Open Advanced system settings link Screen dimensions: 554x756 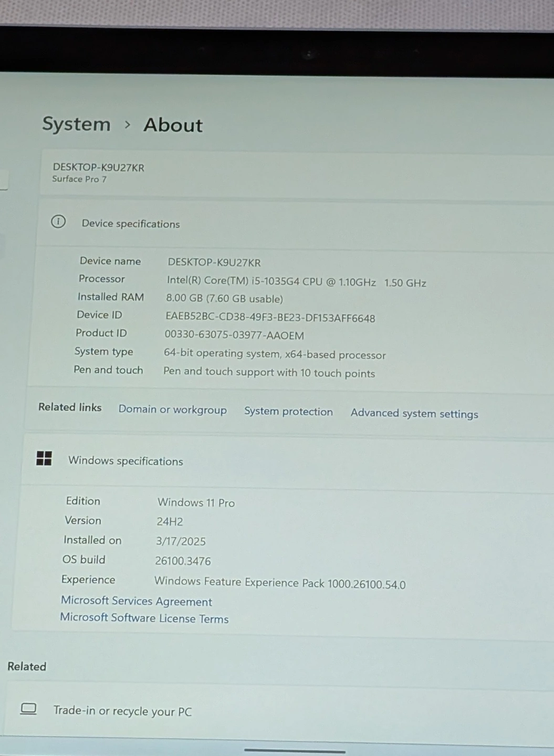(414, 414)
